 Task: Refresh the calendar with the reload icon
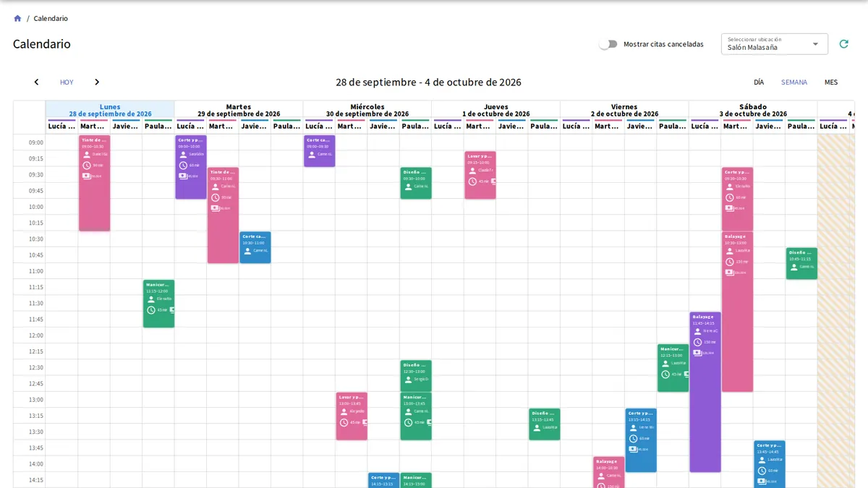[843, 44]
